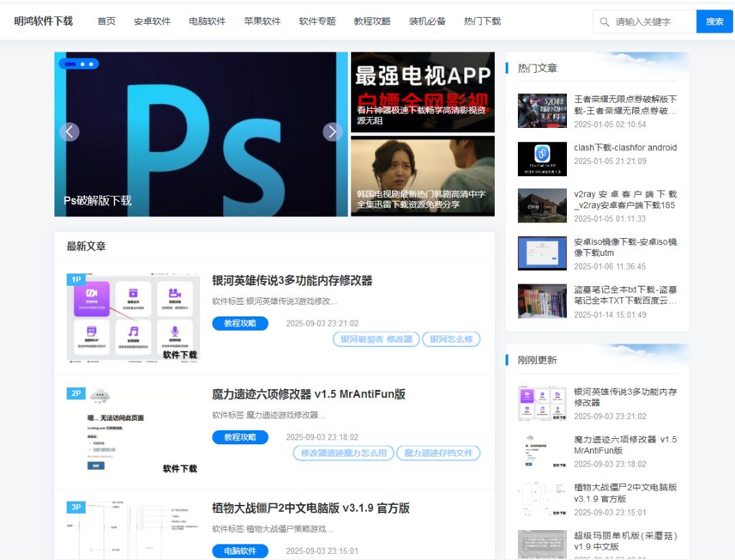The image size is (735, 560).
Task: Click the 银河怎么修 tag
Action: click(x=451, y=340)
